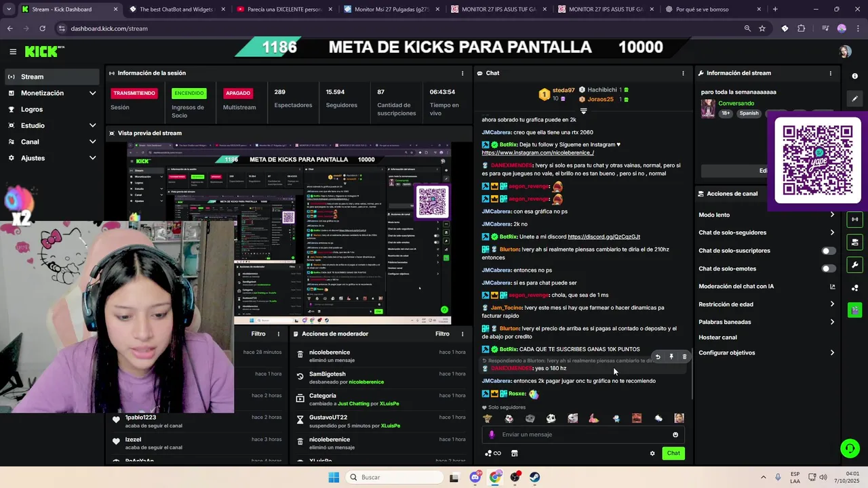Open the Chat panel three-dot menu
This screenshot has width=868, height=488.
pos(683,73)
